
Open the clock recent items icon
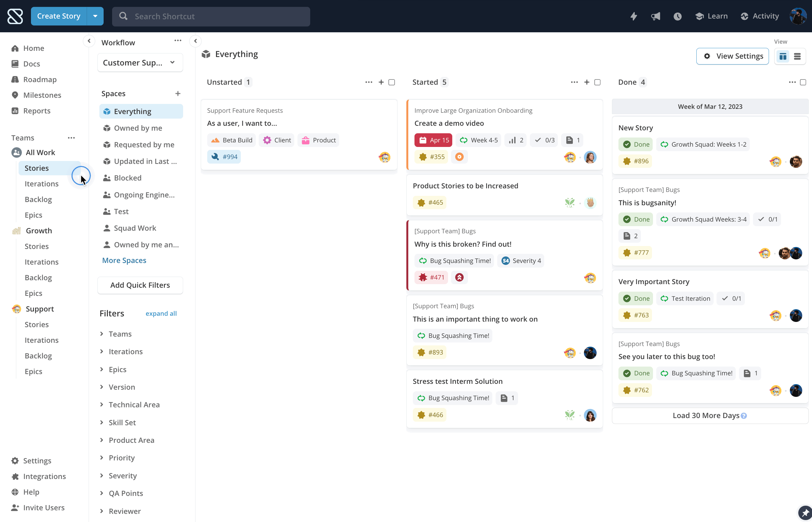(677, 16)
